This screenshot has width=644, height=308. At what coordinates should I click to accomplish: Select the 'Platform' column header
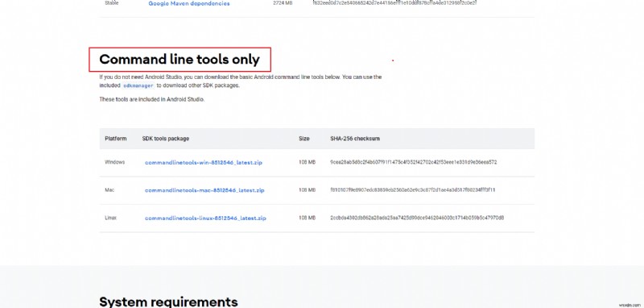116,139
